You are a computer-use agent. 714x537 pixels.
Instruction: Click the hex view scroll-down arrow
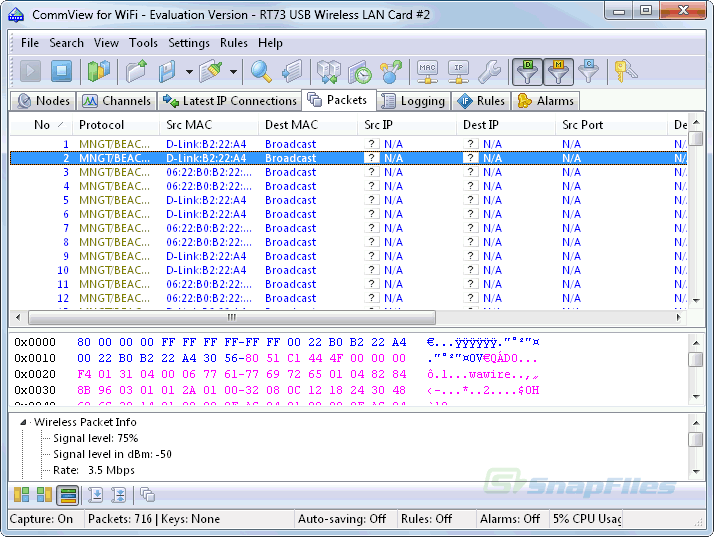(696, 397)
